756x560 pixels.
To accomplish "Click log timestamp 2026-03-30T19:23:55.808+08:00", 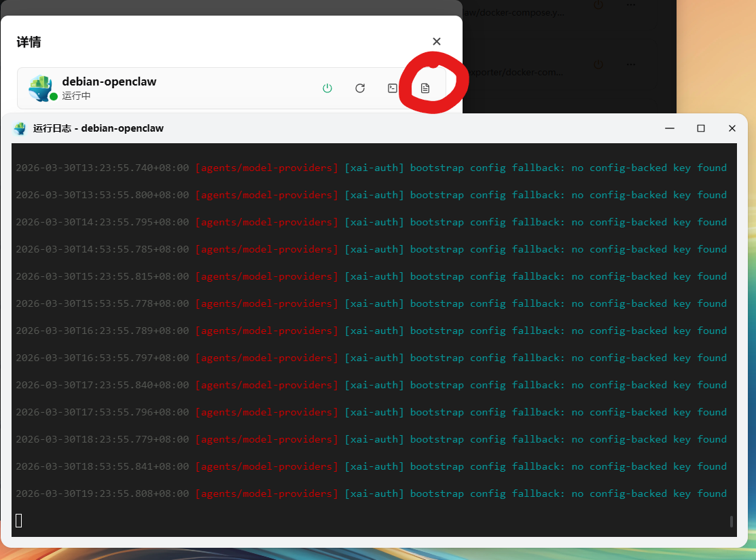I will click(102, 493).
